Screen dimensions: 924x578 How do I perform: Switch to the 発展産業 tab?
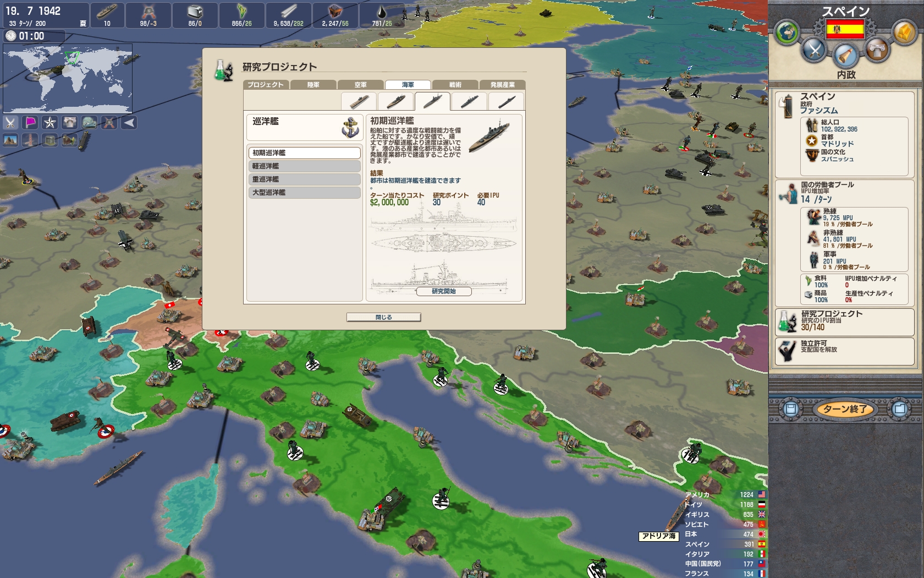[x=502, y=85]
